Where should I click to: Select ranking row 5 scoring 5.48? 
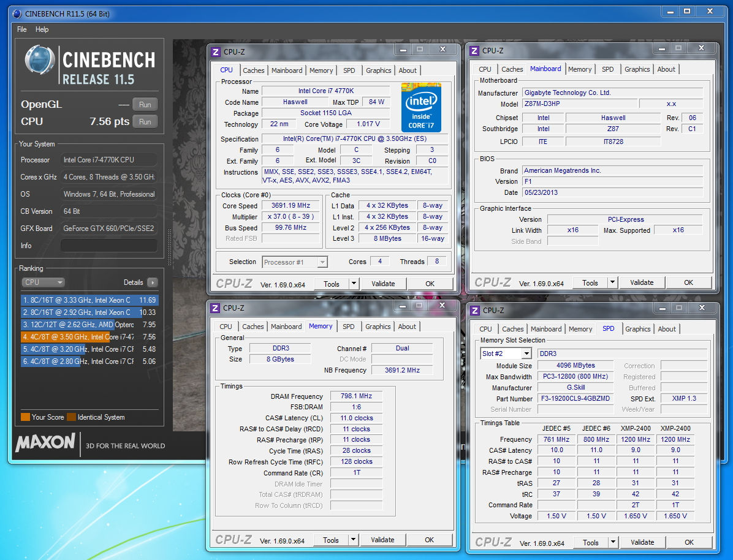89,349
